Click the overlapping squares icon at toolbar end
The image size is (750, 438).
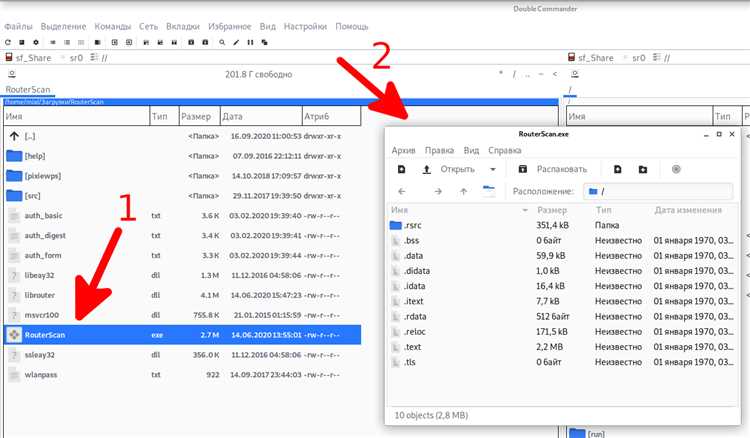265,42
